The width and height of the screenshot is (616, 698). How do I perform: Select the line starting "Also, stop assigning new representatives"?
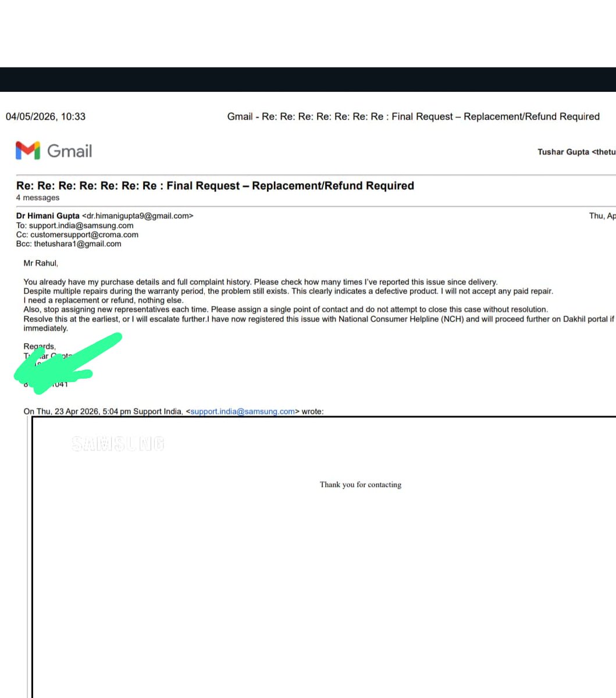[286, 309]
